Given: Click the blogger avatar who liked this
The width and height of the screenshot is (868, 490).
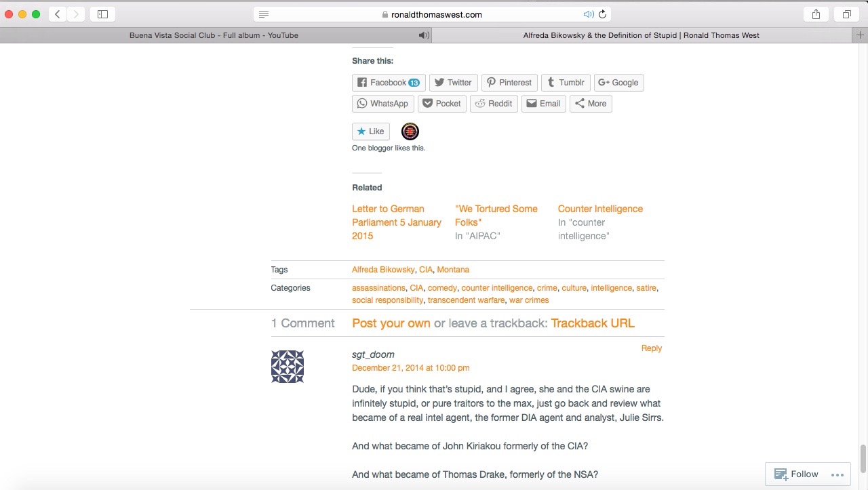Looking at the screenshot, I should tap(410, 131).
